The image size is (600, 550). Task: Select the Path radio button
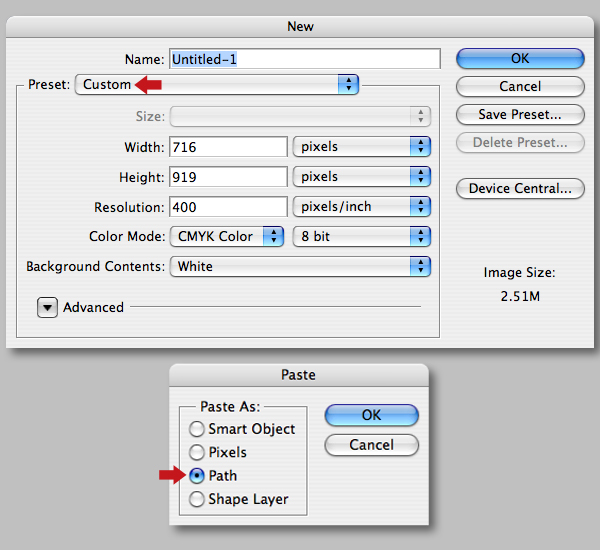pyautogui.click(x=197, y=476)
